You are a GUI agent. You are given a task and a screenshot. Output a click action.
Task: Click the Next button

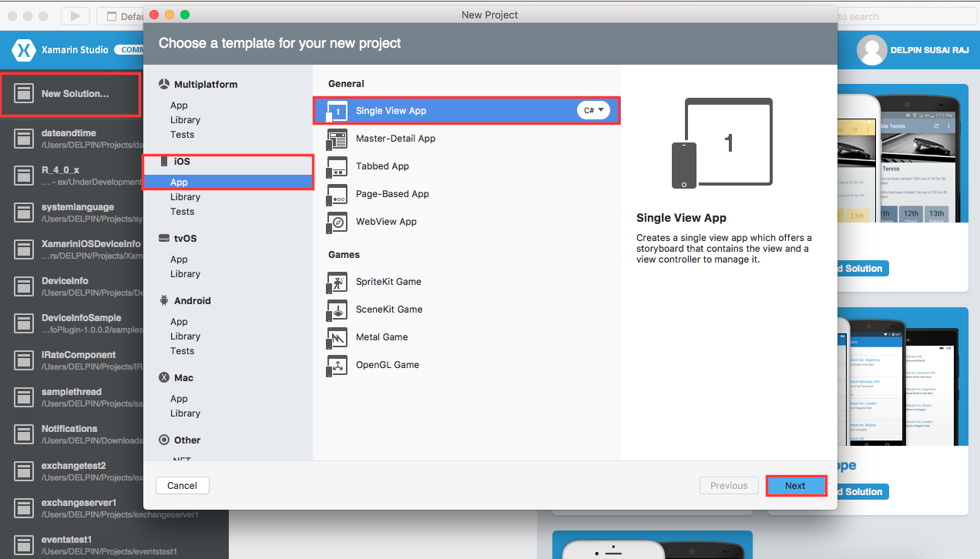(x=796, y=485)
